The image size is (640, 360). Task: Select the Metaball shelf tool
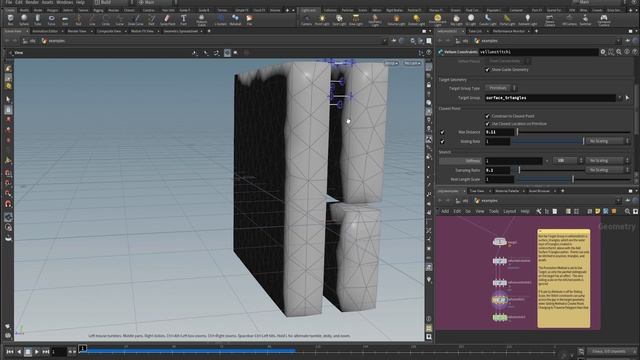click(236, 20)
